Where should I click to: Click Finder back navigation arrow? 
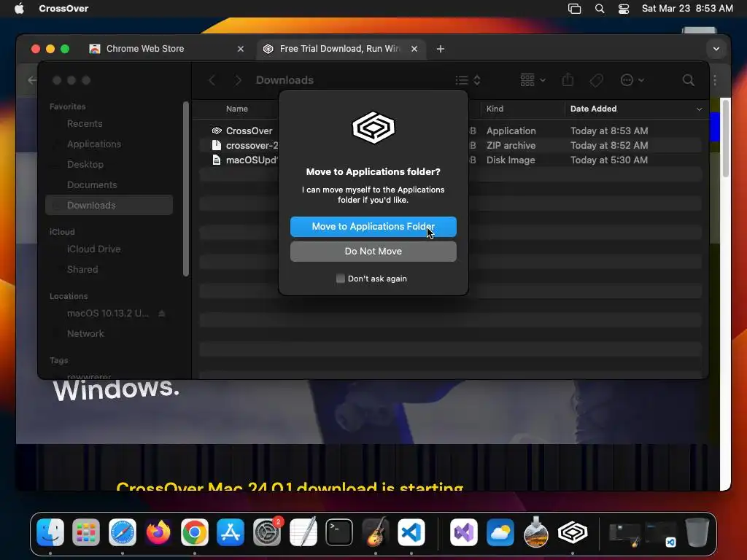[212, 80]
